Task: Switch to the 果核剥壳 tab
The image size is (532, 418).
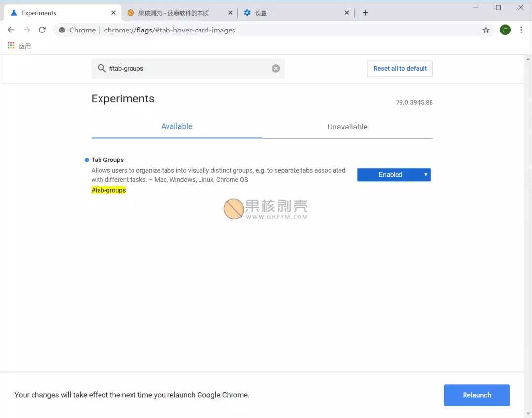Action: pos(179,13)
